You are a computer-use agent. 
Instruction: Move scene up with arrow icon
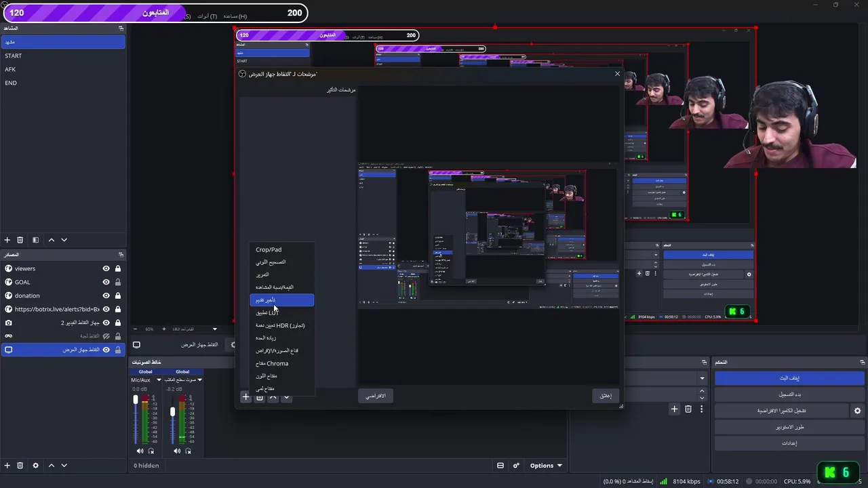(51, 240)
